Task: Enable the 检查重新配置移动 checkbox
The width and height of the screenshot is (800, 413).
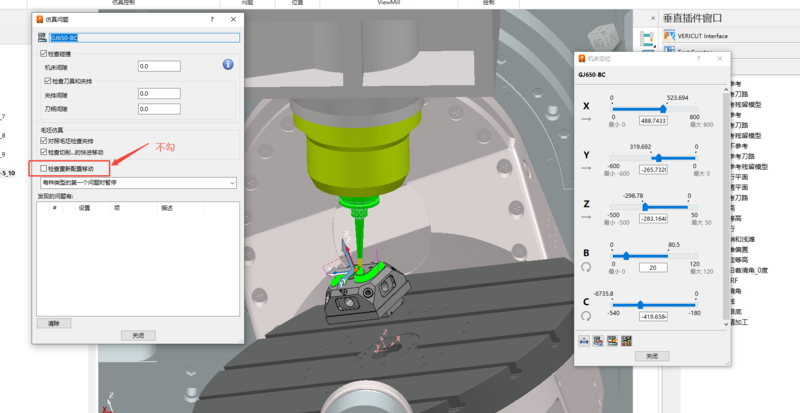Action: coord(43,169)
